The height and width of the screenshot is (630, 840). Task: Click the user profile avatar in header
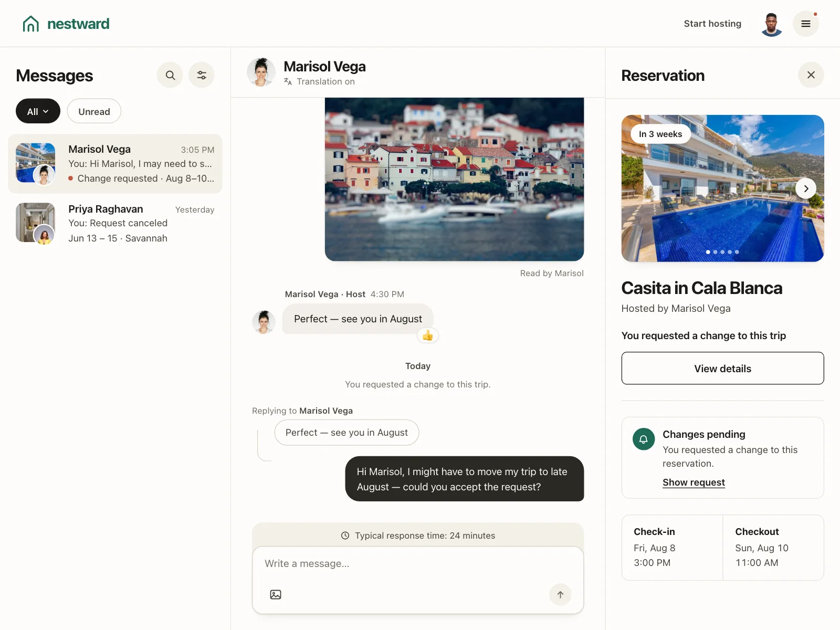click(772, 24)
